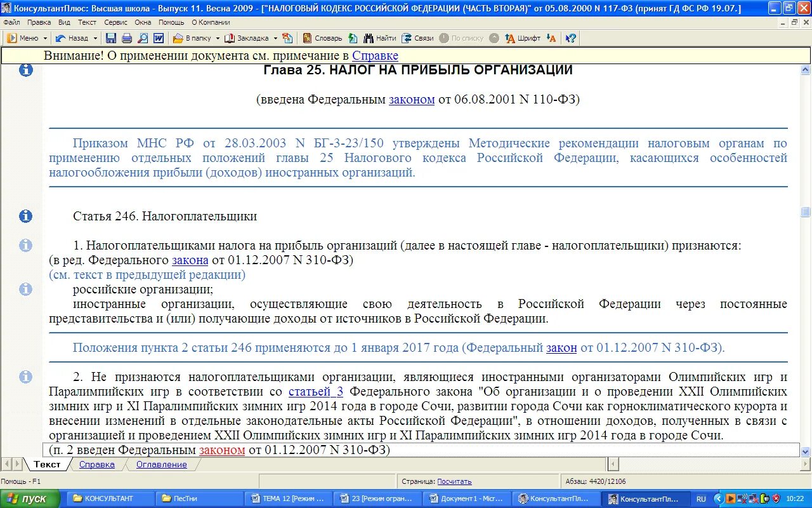Expand the Назад history dropdown arrow
Image resolution: width=812 pixels, height=508 pixels.
95,38
